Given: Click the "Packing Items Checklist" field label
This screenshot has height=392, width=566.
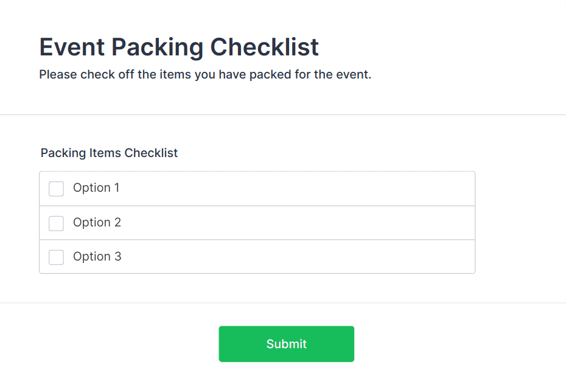Looking at the screenshot, I should tap(109, 153).
